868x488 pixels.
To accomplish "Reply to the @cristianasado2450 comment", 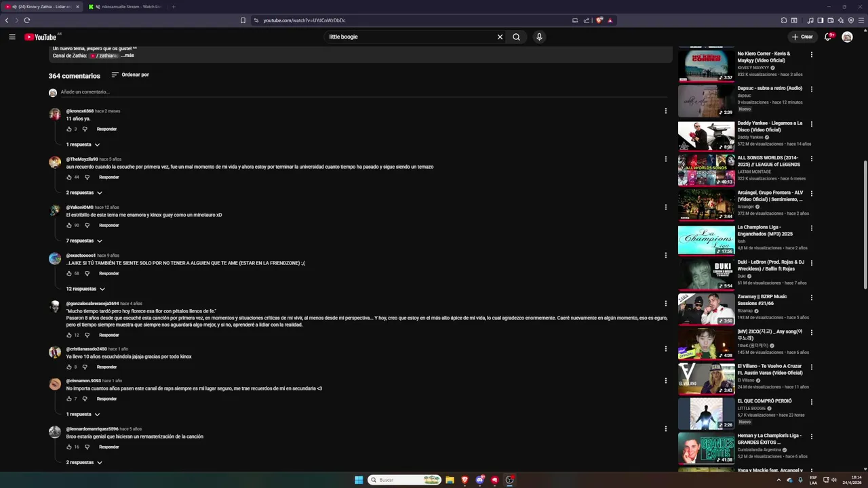I will [x=106, y=367].
